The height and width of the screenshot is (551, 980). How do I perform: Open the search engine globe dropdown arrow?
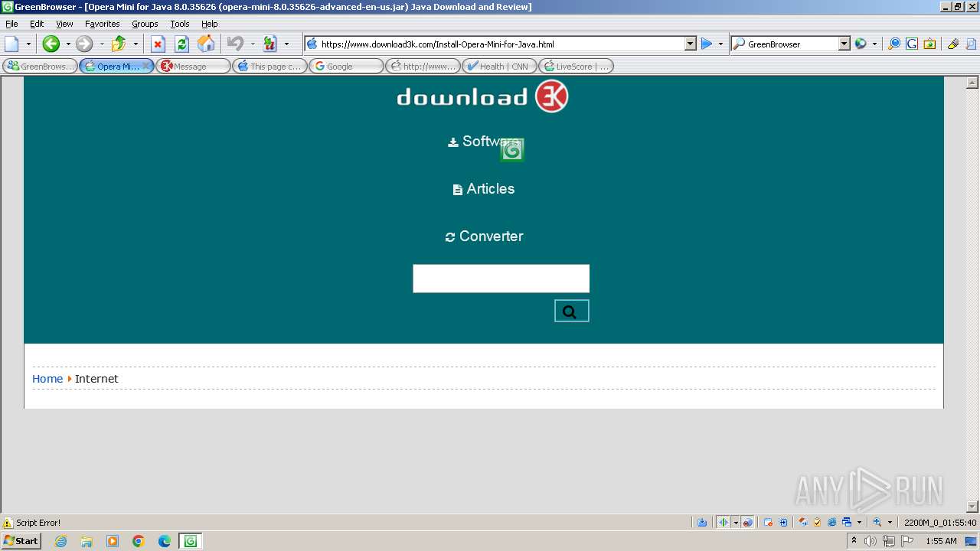click(x=874, y=44)
